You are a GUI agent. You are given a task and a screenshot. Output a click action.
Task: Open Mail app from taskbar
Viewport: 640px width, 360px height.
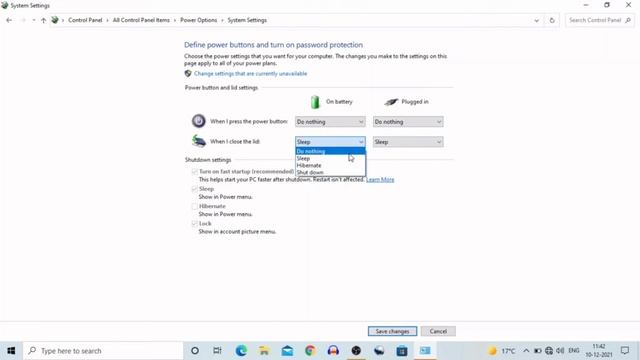pyautogui.click(x=287, y=351)
